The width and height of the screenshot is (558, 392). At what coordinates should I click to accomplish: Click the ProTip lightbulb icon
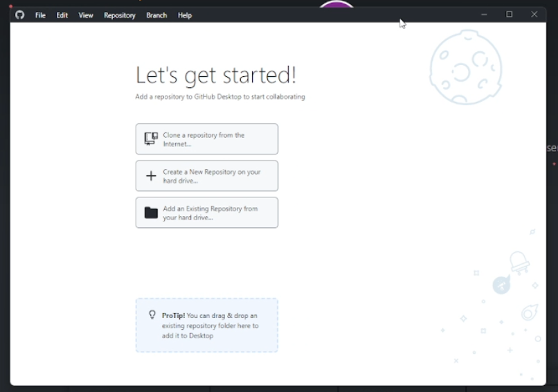point(152,314)
